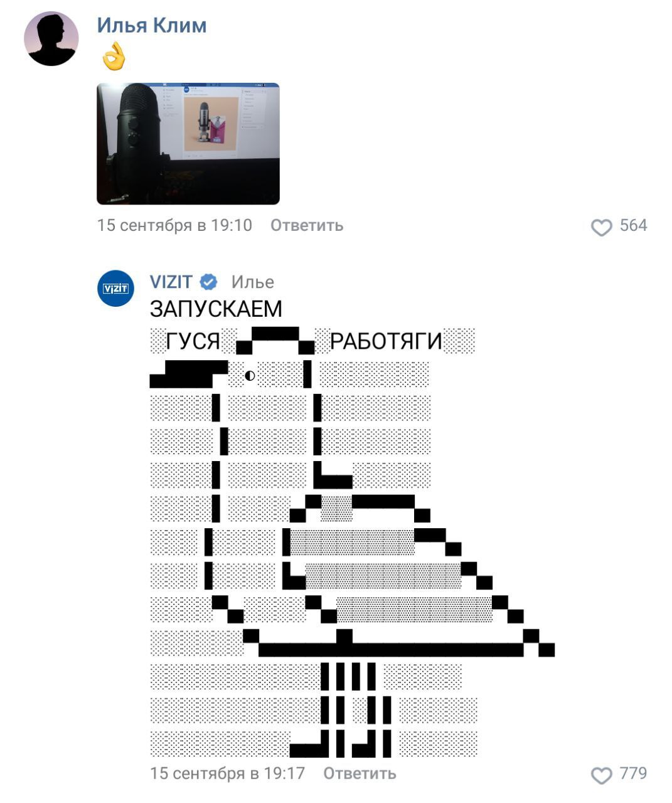Viewport: 672px width, 803px height.
Task: Click the Илья Клим author name
Action: (151, 25)
